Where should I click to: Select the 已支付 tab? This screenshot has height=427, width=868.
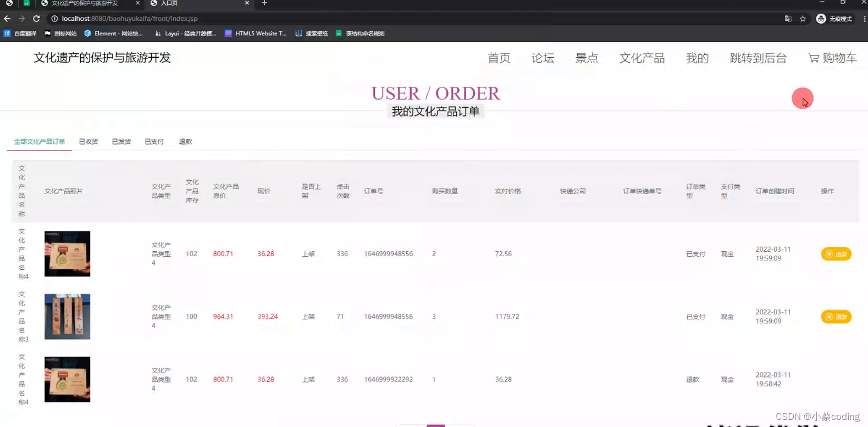tap(154, 142)
